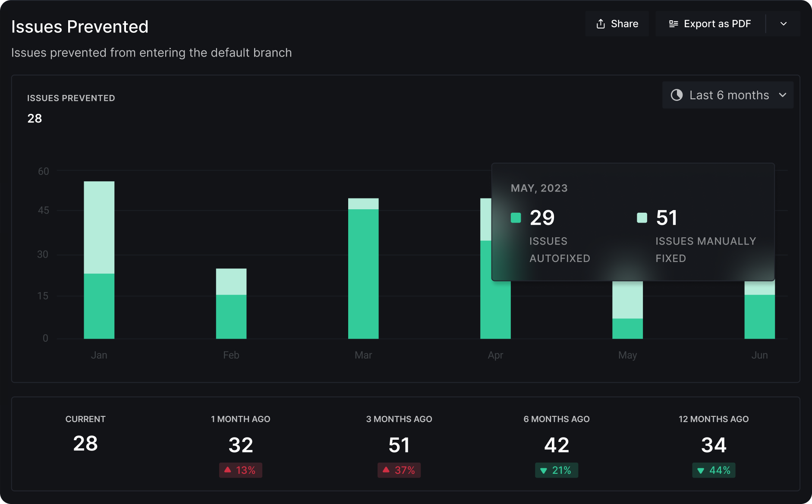This screenshot has height=504, width=812.
Task: Click the Issues Prevented page title
Action: pos(80,27)
